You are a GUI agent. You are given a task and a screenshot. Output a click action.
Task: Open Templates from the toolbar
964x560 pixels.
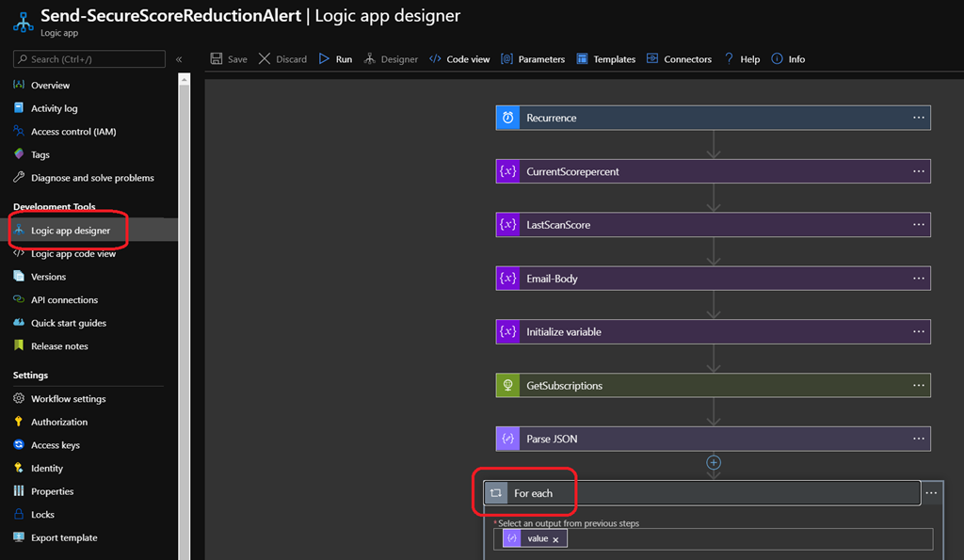tap(605, 59)
